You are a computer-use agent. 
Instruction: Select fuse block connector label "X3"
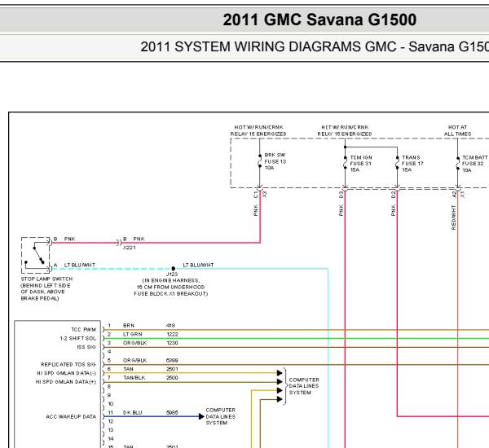(264, 195)
